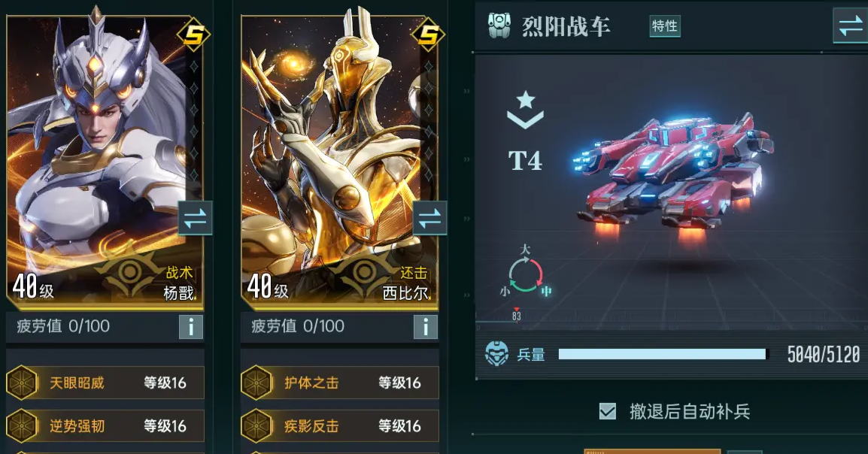The image size is (868, 454).
Task: Swap hero 杨戬 using the exchange icon
Action: (195, 219)
